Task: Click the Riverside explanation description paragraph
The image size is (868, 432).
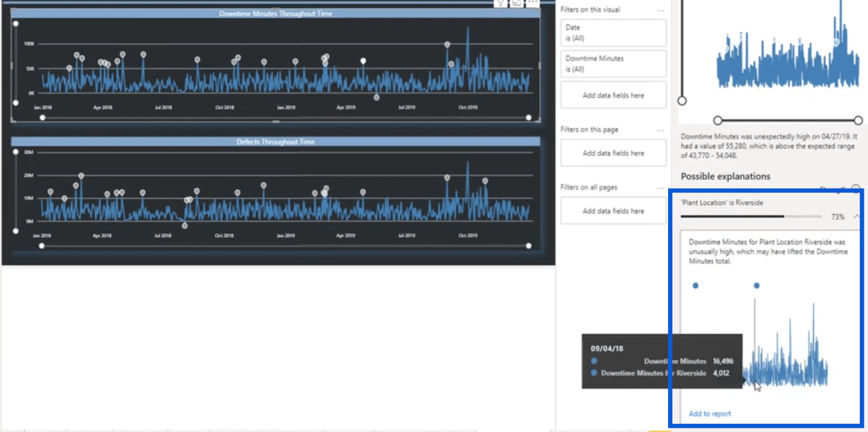Action: pyautogui.click(x=768, y=251)
